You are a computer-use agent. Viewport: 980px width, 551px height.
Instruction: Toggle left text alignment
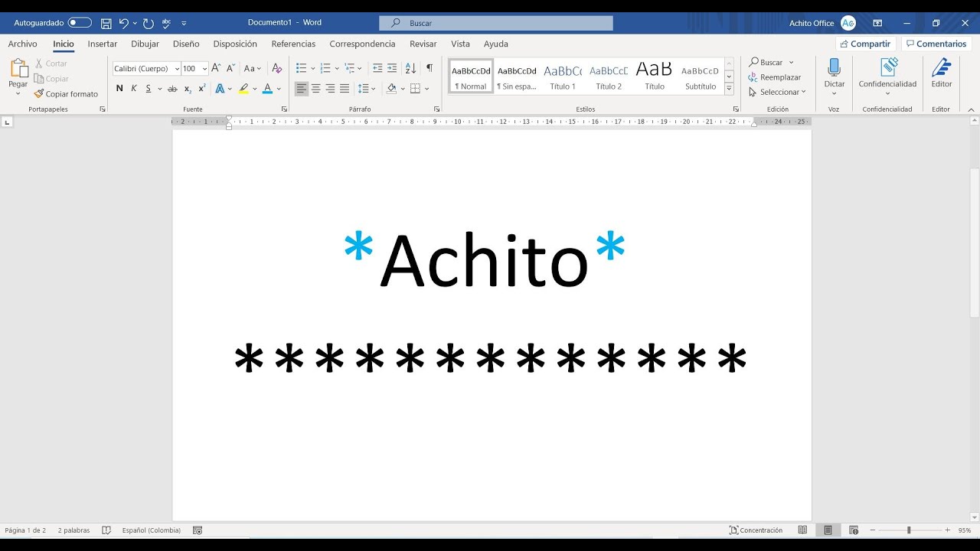(x=302, y=89)
